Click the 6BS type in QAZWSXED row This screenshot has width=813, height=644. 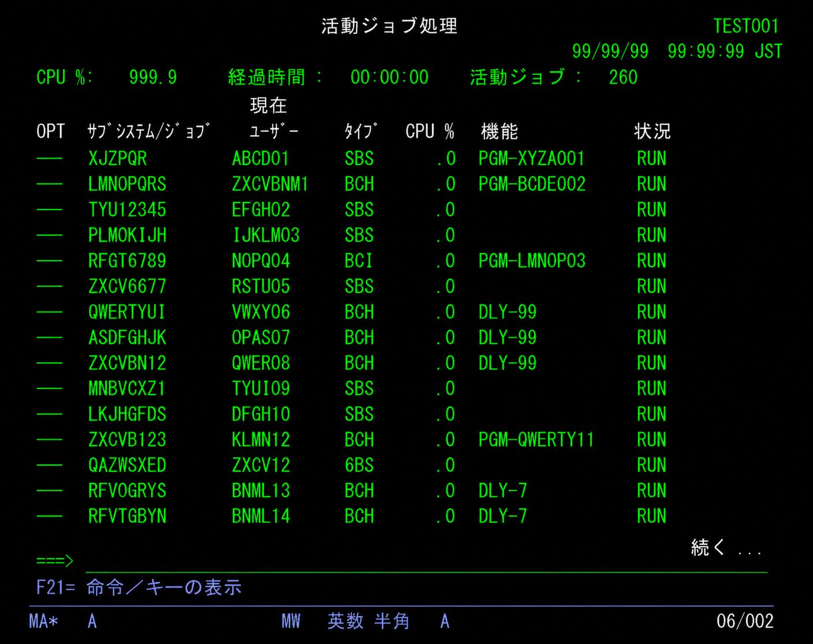[359, 465]
